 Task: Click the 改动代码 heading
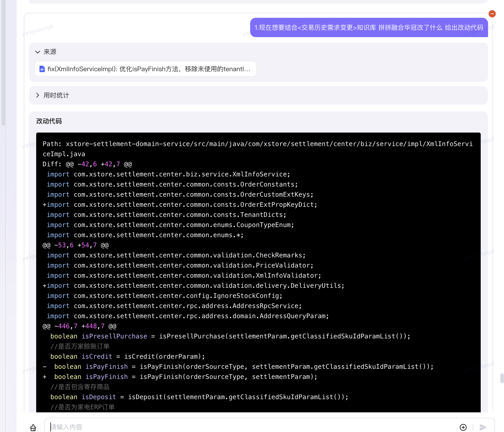coord(49,121)
